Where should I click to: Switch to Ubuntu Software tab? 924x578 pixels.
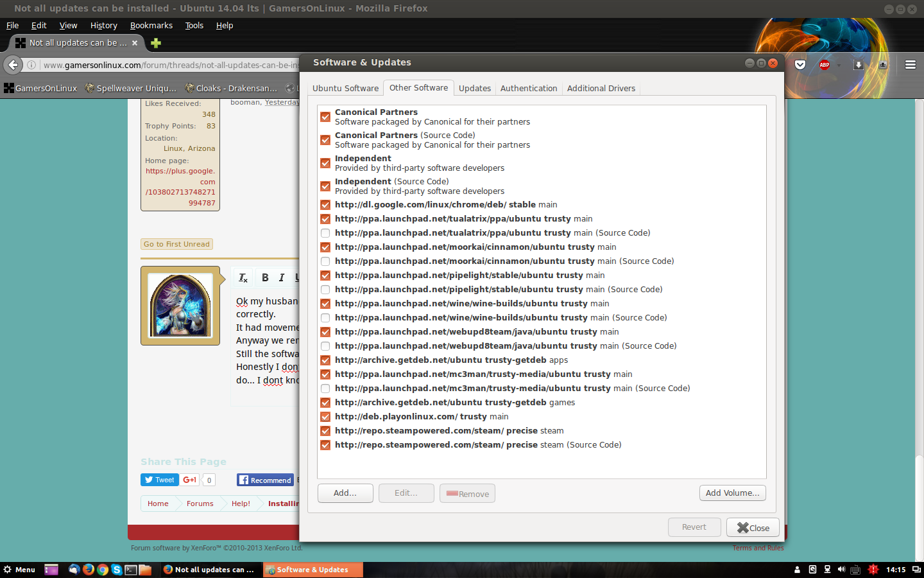click(345, 88)
